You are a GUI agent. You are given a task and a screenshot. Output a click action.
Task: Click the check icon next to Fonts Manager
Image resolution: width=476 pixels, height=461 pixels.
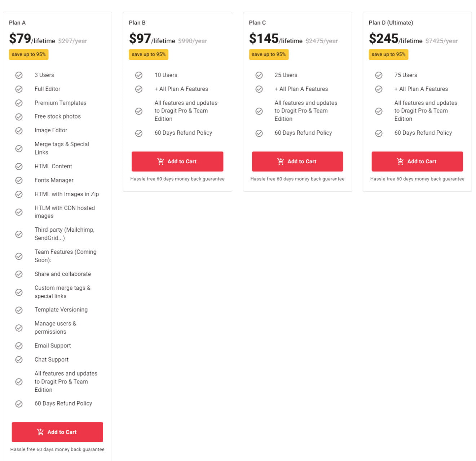click(x=19, y=180)
